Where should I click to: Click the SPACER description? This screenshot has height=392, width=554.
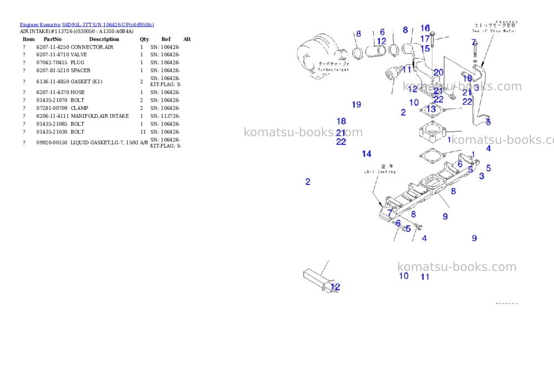81,70
